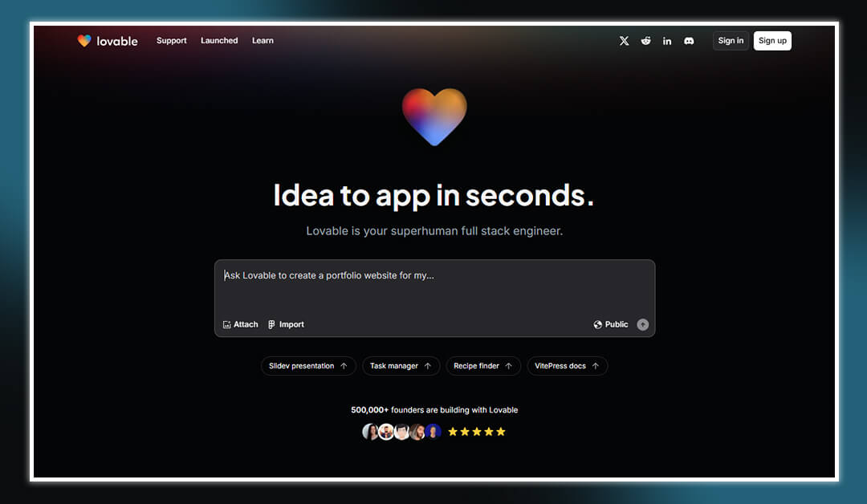Click the first founder avatar
The width and height of the screenshot is (867, 504).
369,432
